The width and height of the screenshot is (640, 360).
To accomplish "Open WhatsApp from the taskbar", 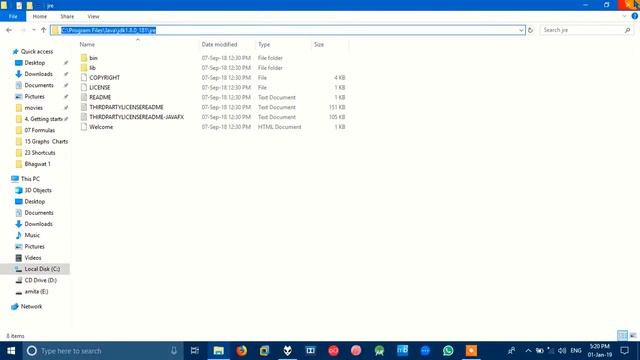I will 448,351.
